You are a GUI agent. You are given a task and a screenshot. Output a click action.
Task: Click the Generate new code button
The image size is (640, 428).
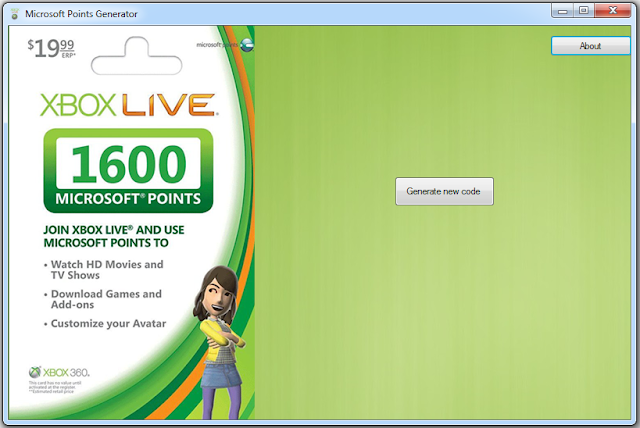[444, 191]
